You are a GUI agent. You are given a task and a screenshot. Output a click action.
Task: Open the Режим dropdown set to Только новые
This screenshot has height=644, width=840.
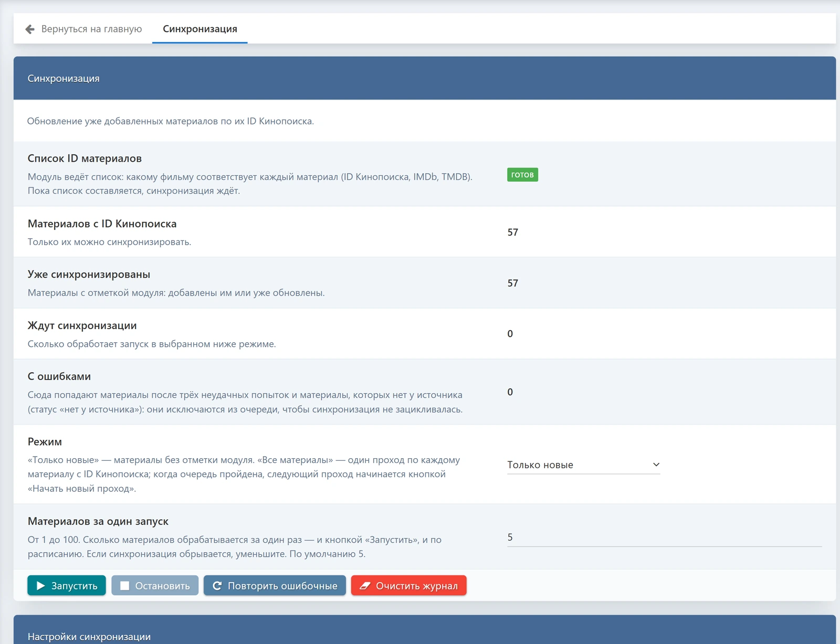(583, 465)
